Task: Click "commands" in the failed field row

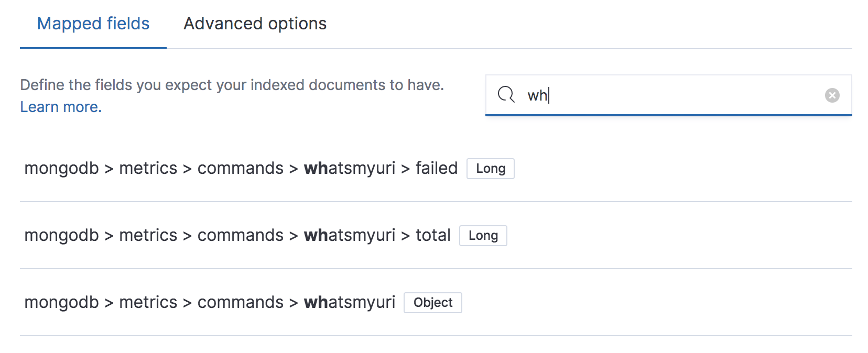Action: pos(241,168)
